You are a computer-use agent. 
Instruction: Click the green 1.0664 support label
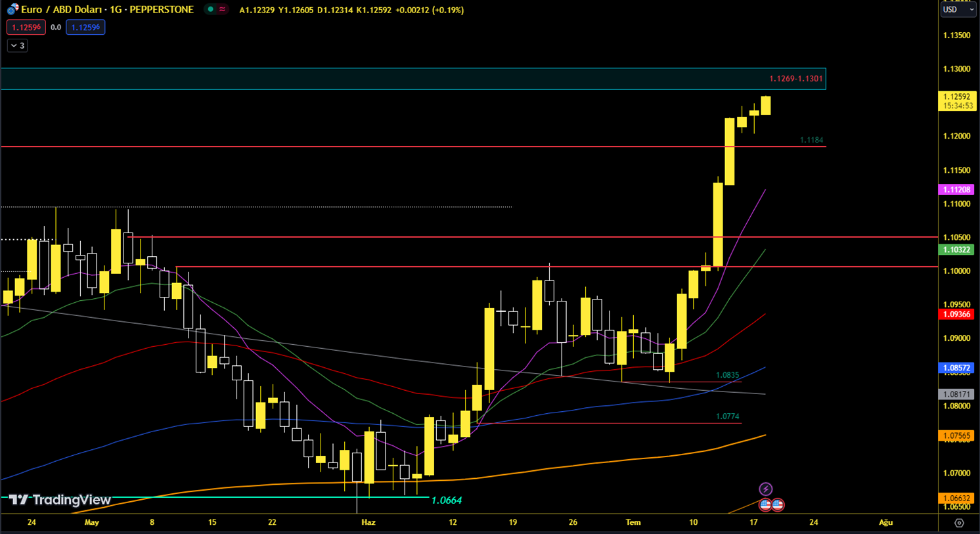(447, 501)
